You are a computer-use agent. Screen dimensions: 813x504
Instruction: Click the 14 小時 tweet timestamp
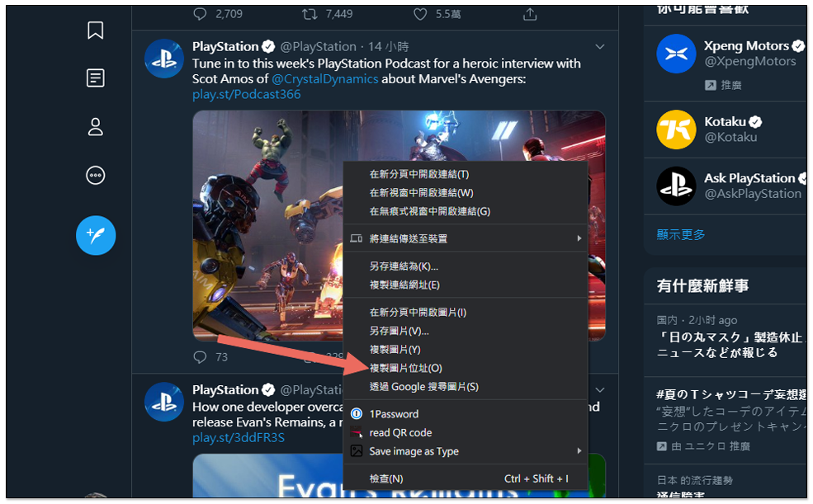pyautogui.click(x=389, y=47)
